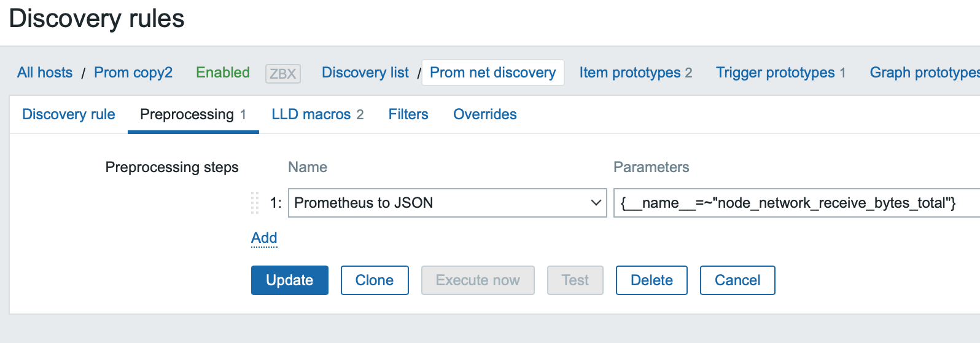This screenshot has width=980, height=343.
Task: Go to the Filters tab
Action: tap(408, 114)
